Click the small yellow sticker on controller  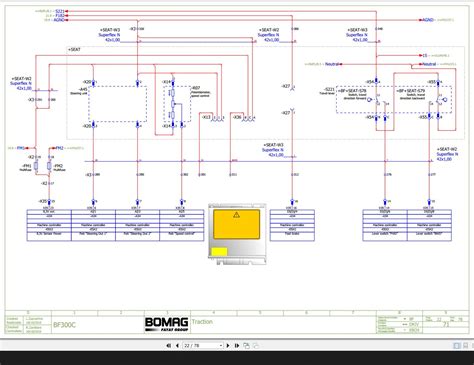click(x=219, y=252)
